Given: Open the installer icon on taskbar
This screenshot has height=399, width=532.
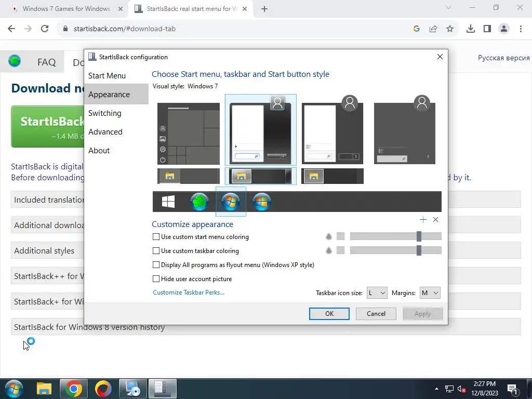Looking at the screenshot, I should (132, 389).
